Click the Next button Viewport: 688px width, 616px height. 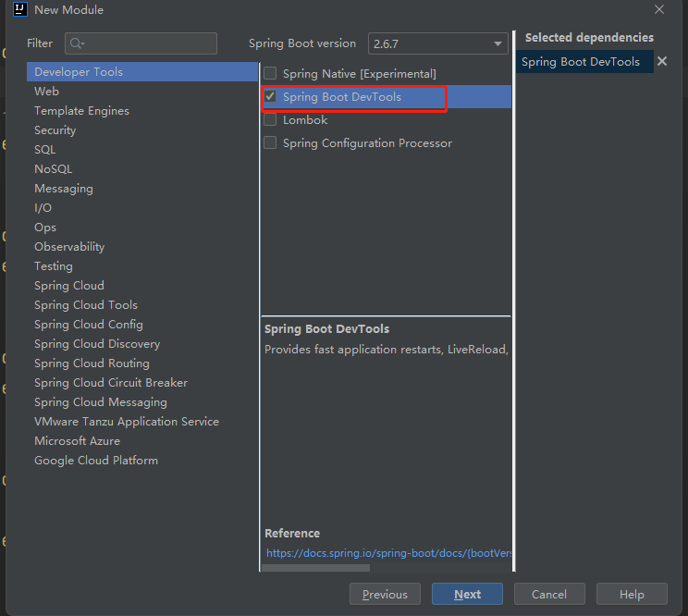[x=467, y=594]
